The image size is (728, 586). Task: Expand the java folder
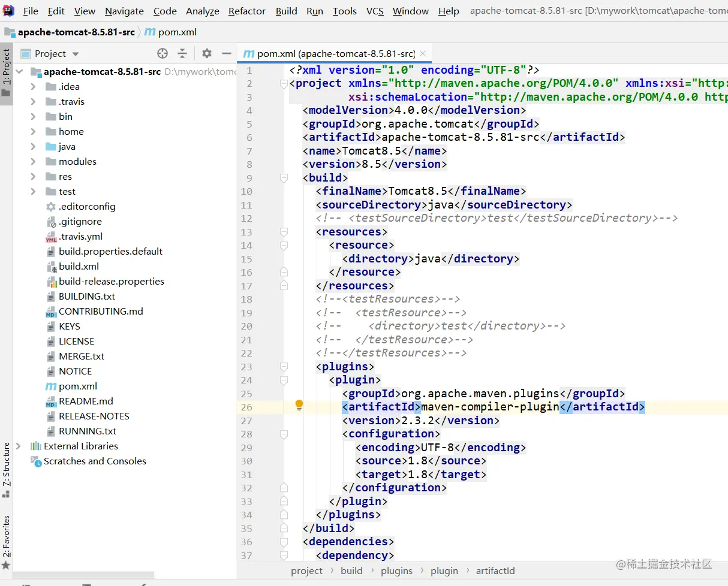pyautogui.click(x=34, y=146)
